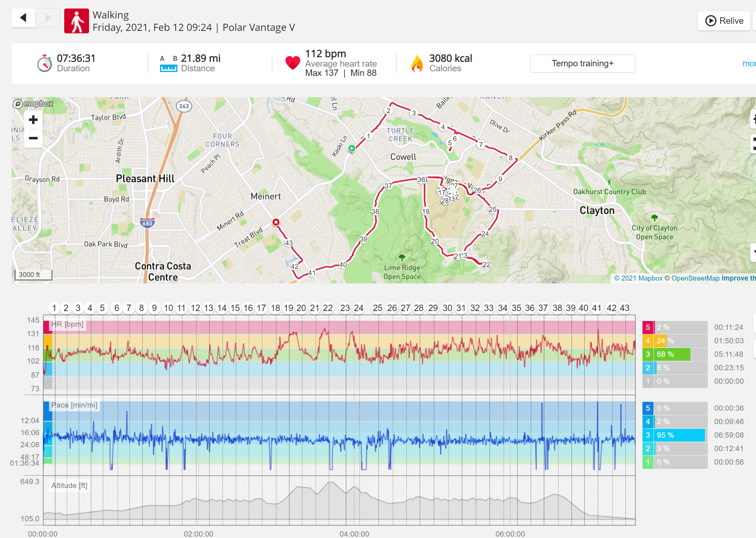Open the OpenStreetMap attribution link
Screen dimensions: 756x538
[692, 278]
